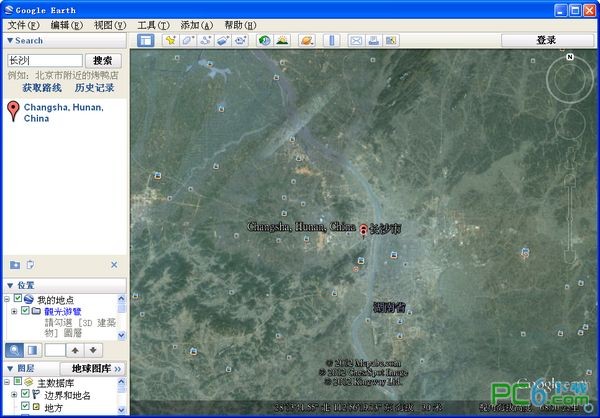Select the add image overlay tool
Viewport: 600px width, 418px height.
pyautogui.click(x=223, y=40)
